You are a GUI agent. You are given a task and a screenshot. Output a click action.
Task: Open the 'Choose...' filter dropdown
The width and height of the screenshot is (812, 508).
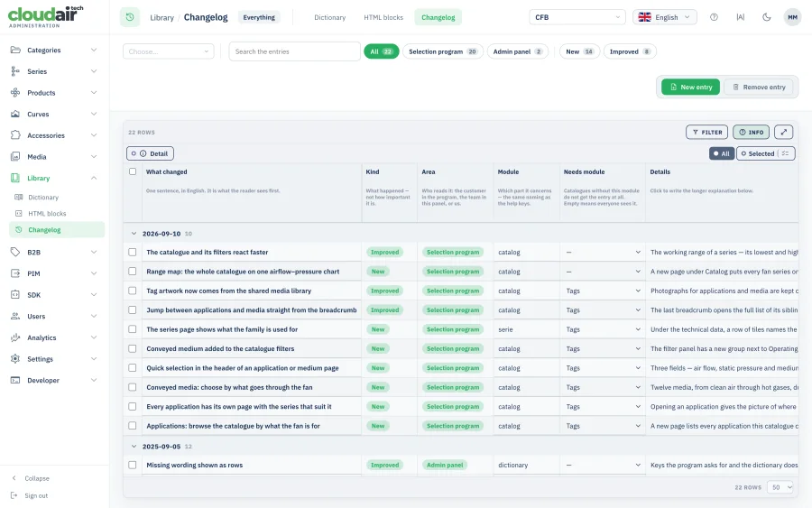(x=169, y=51)
